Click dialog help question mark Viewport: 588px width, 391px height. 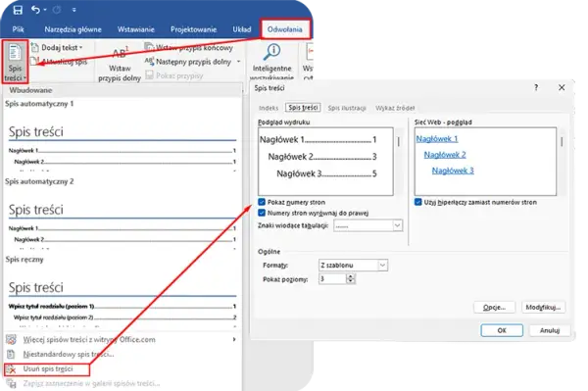tap(536, 88)
